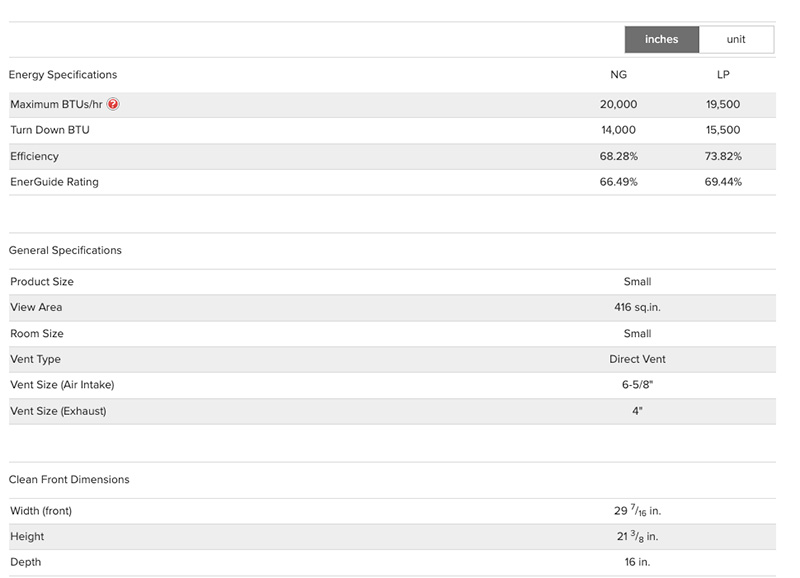Click the 69.44% LP EnerGuide value

tap(723, 182)
